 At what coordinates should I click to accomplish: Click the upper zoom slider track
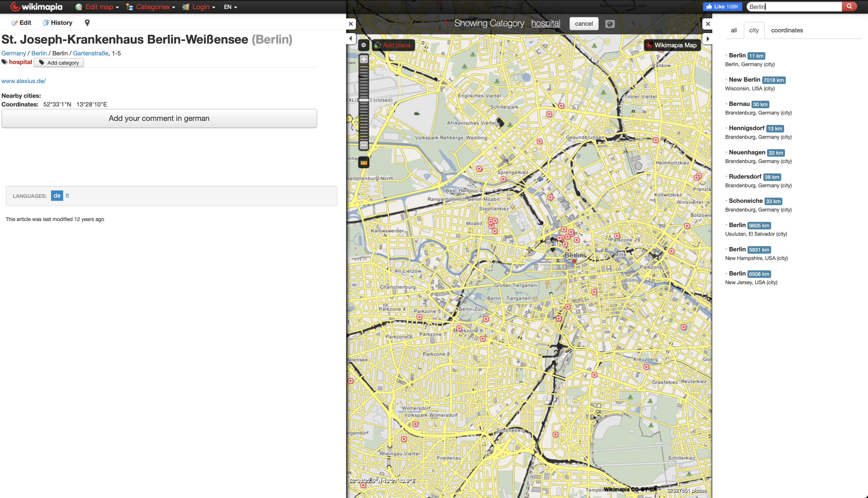[364, 81]
